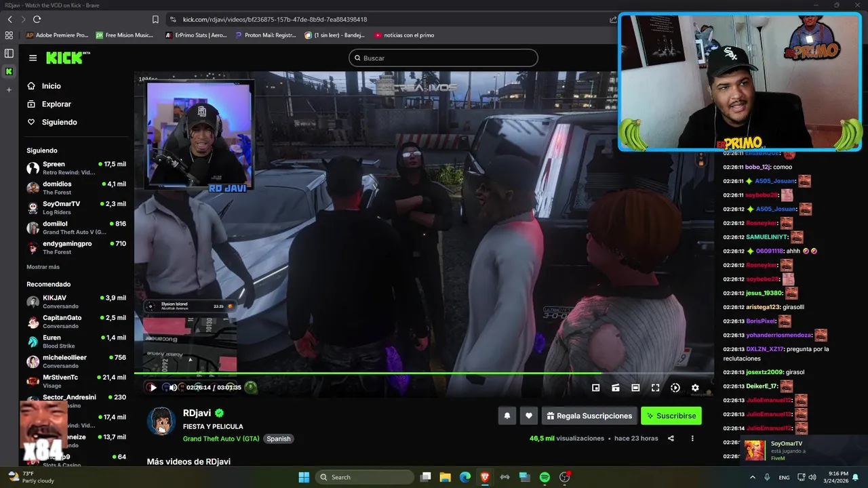Toggle theater mode in video player

(x=635, y=388)
